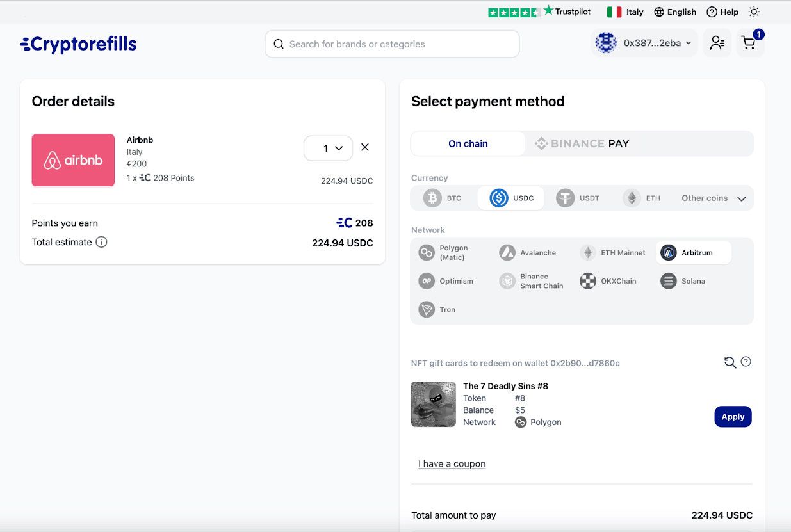Focus the brands or categories search field
This screenshot has height=532, width=791.
(x=392, y=44)
